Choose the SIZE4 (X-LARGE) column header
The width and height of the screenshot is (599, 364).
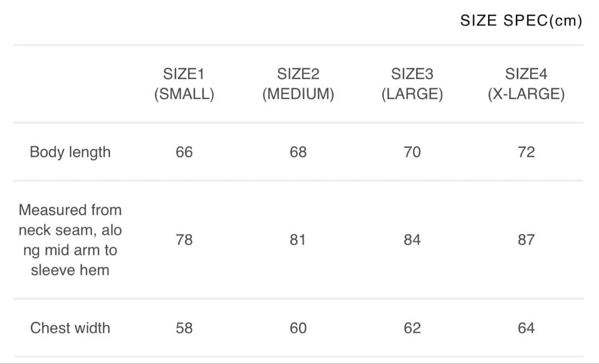click(x=526, y=84)
